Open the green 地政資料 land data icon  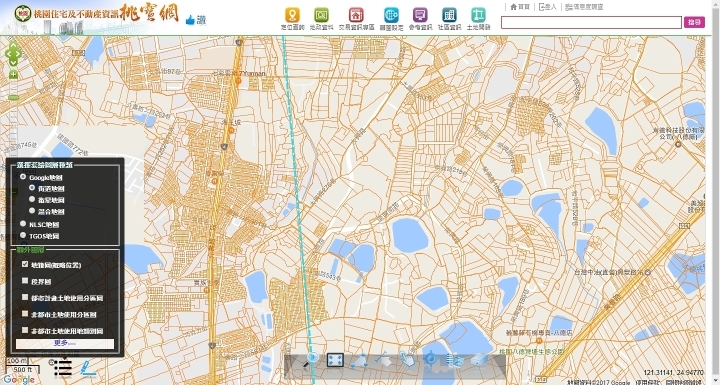[x=321, y=15]
